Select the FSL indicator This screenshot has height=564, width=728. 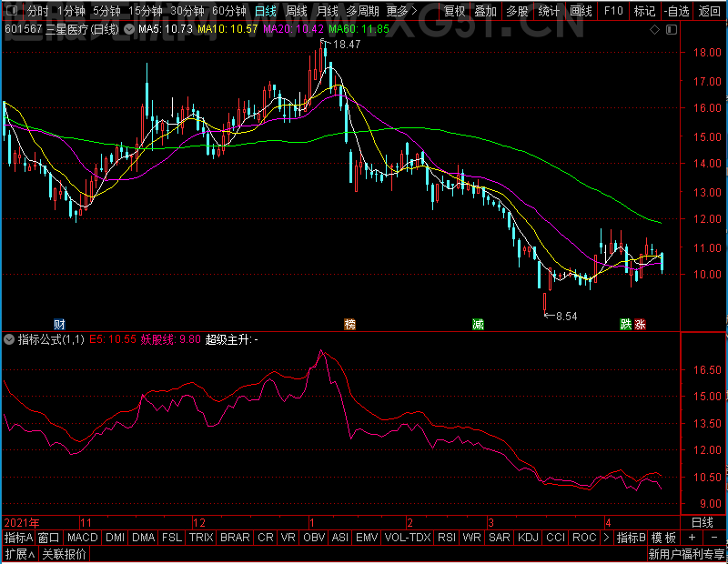click(x=172, y=538)
